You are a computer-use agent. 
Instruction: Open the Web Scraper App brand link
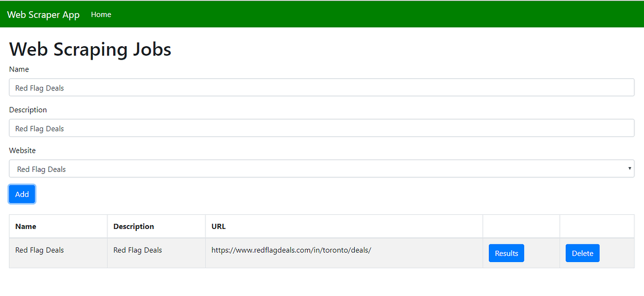click(x=43, y=15)
